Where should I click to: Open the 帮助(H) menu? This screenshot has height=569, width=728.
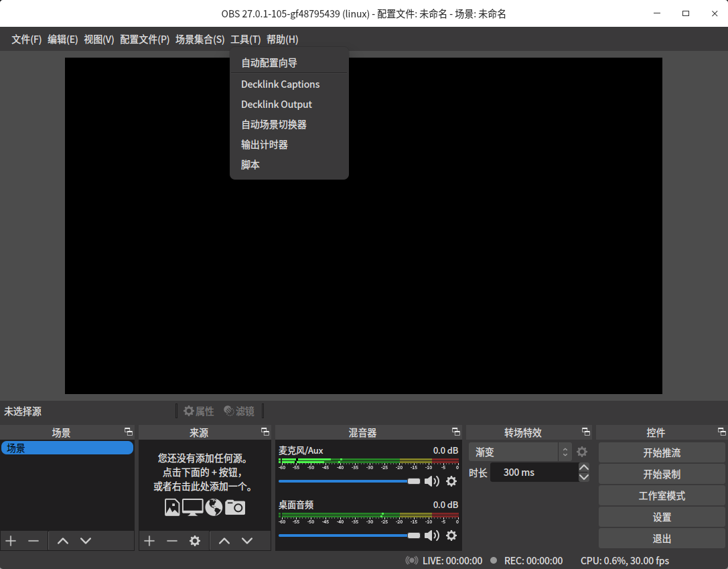pos(282,40)
